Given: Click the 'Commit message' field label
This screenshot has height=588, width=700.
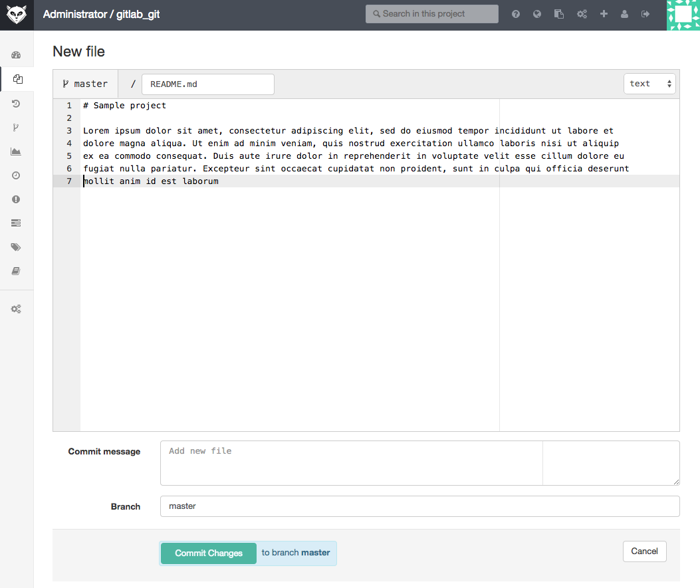Looking at the screenshot, I should 104,452.
